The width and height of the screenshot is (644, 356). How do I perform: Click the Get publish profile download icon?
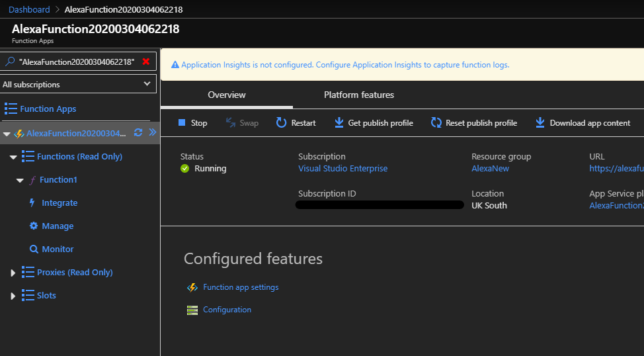tap(339, 122)
